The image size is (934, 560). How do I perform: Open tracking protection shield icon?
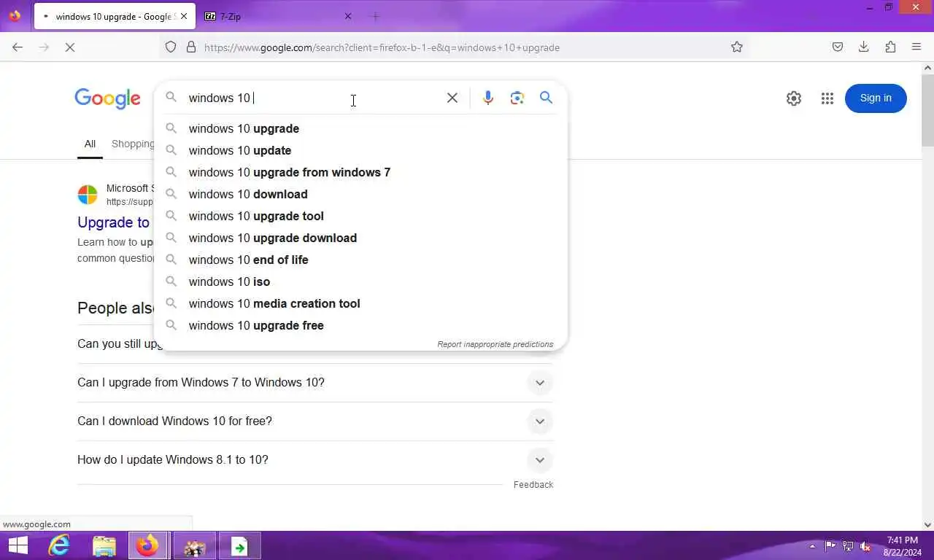pyautogui.click(x=171, y=47)
